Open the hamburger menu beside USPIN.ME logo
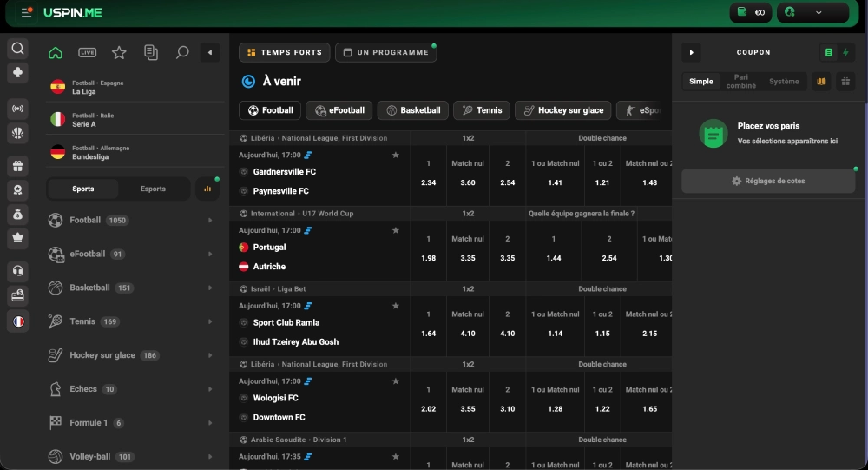This screenshot has width=868, height=470. pos(26,12)
